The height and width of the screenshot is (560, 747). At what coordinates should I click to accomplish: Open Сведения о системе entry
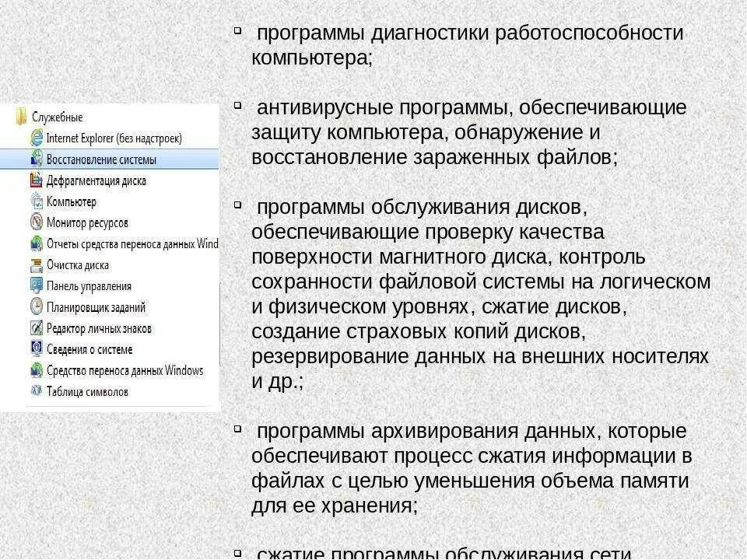[x=89, y=349]
